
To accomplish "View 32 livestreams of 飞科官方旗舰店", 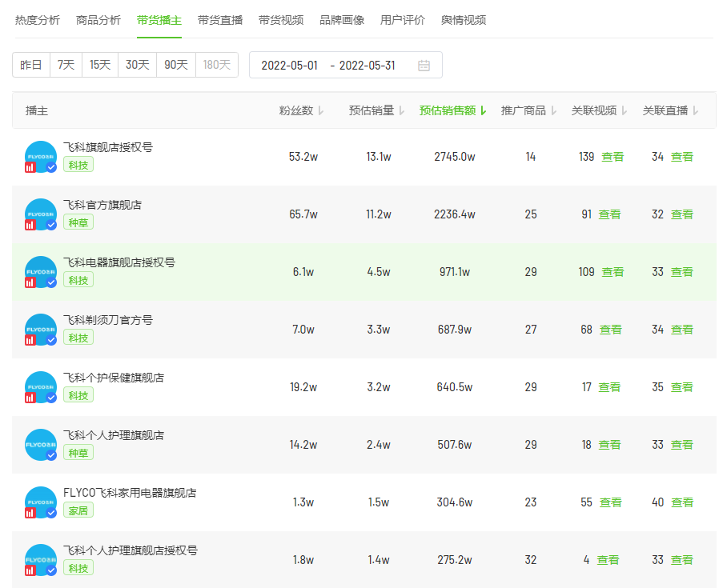I will point(682,214).
